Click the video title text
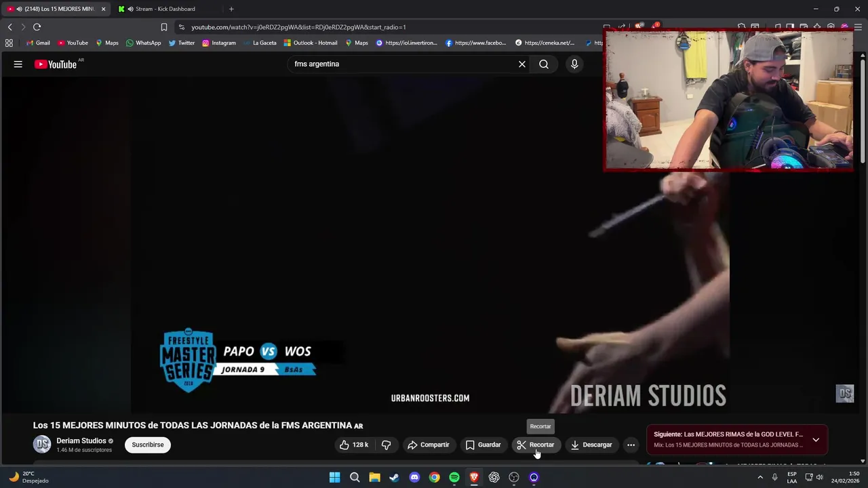Viewport: 868px width, 488px height. (198, 426)
